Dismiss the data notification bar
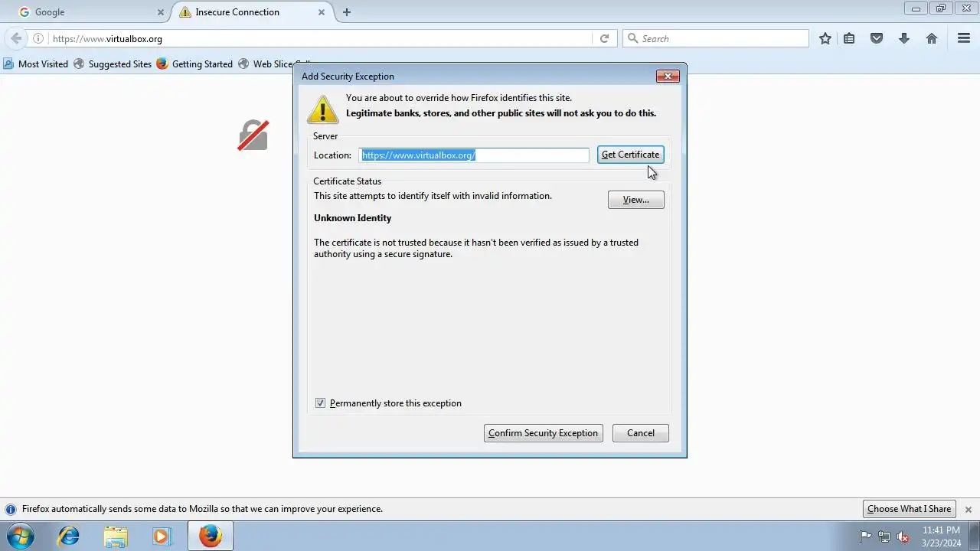 click(x=968, y=509)
